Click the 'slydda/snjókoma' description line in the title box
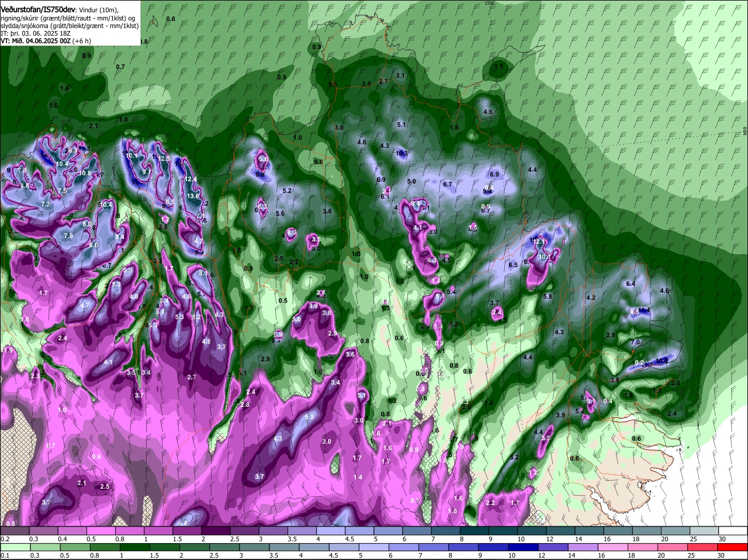This screenshot has height=560, width=748. (70, 26)
